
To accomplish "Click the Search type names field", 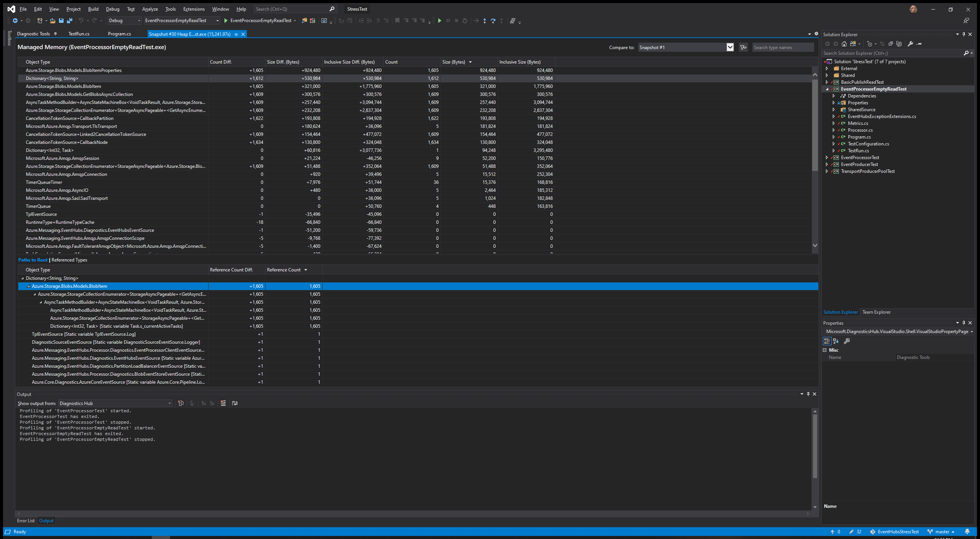I will [x=783, y=48].
